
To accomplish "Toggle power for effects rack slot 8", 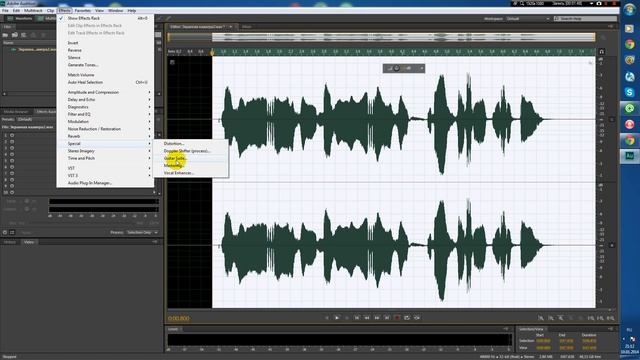I will click(x=12, y=180).
